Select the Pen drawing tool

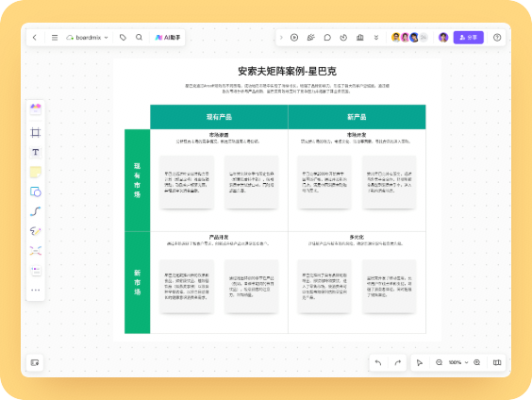click(x=36, y=231)
